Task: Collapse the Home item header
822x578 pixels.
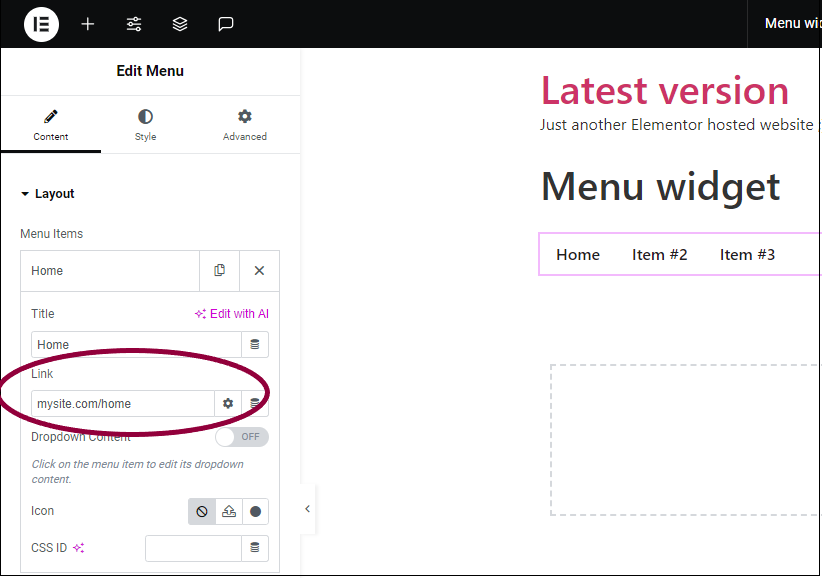Action: pos(110,270)
